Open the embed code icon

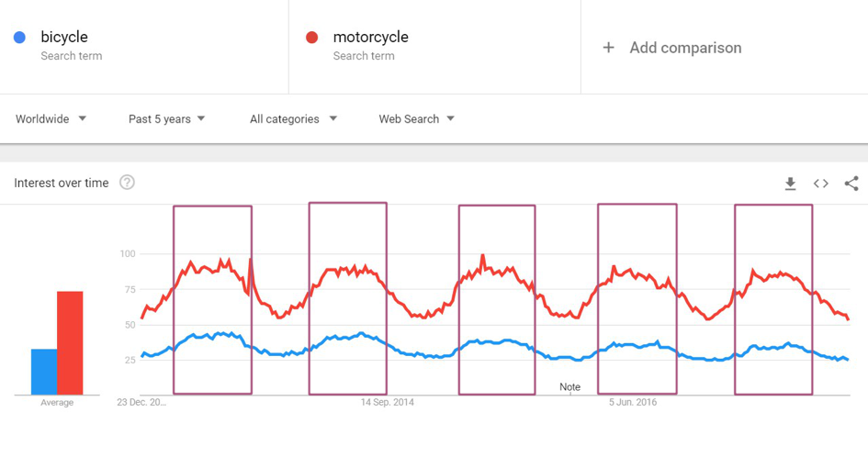pos(821,184)
